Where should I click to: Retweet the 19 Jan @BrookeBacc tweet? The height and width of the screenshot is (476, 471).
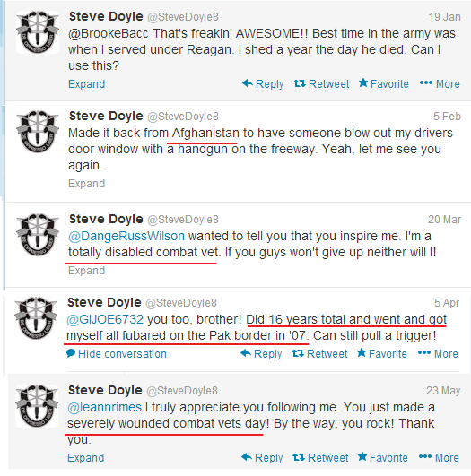[321, 83]
